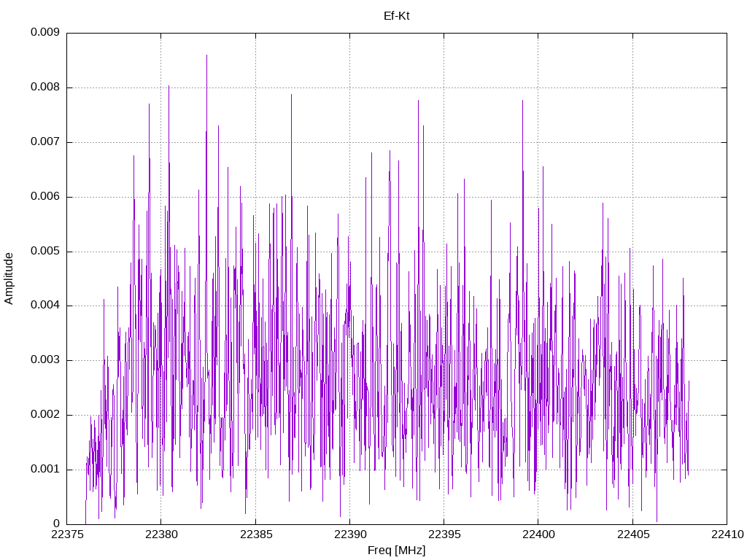Image resolution: width=747 pixels, height=560 pixels.
Task: Click the y-axis tick value 0.009
Action: click(x=45, y=32)
